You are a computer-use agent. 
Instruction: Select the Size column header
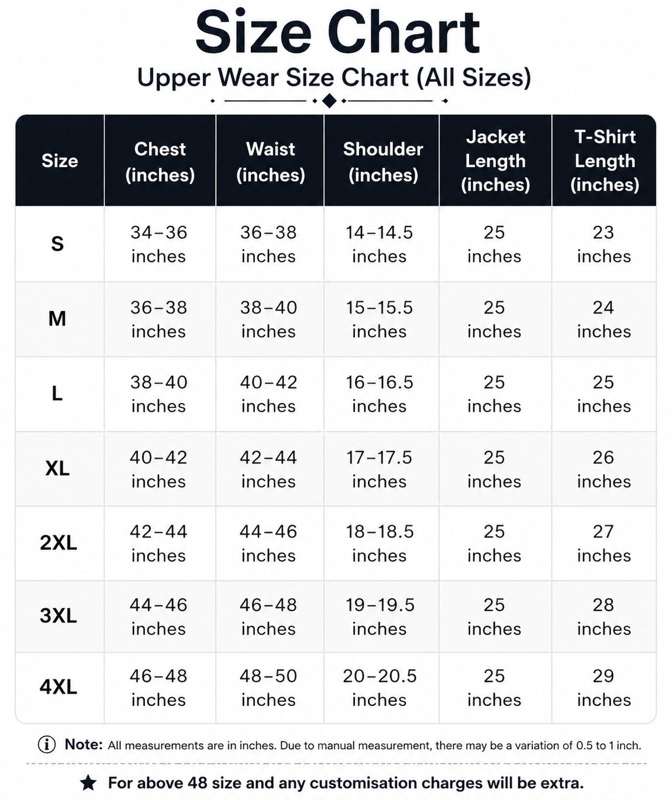coord(60,161)
